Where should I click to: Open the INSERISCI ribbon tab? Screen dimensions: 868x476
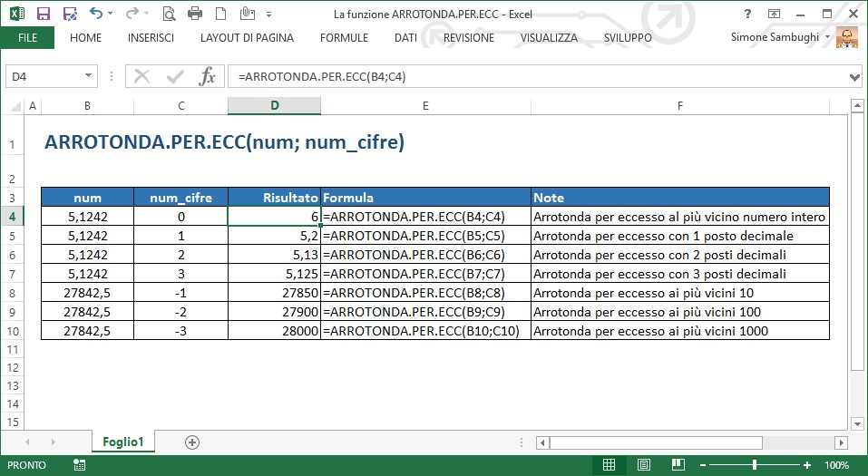coord(151,38)
